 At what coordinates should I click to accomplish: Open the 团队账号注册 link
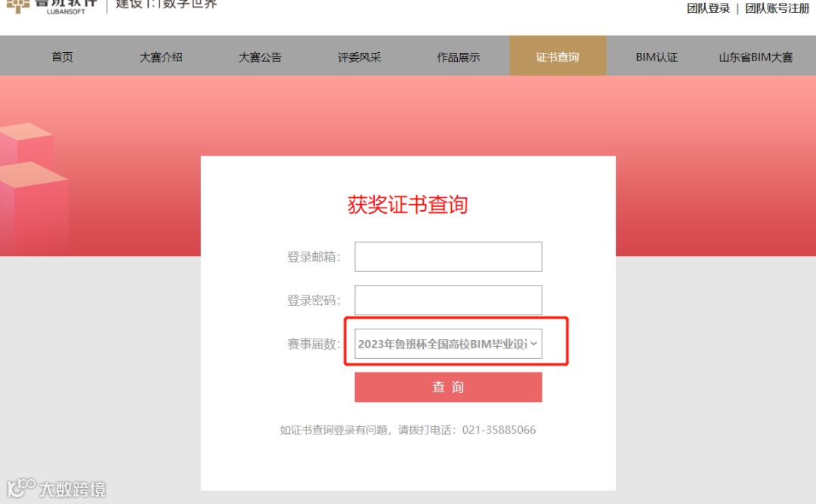[x=777, y=8]
